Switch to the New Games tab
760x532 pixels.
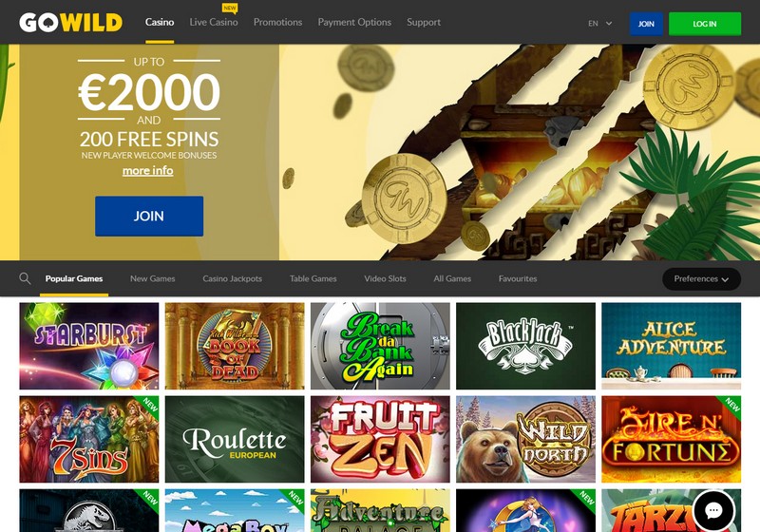coord(153,278)
